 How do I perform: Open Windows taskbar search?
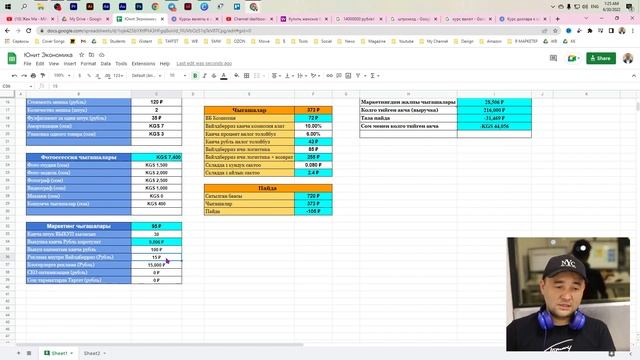pos(24,7)
